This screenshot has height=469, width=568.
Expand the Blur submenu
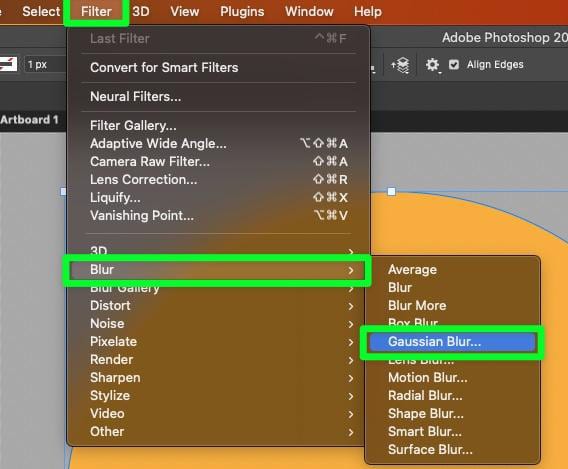pos(217,270)
